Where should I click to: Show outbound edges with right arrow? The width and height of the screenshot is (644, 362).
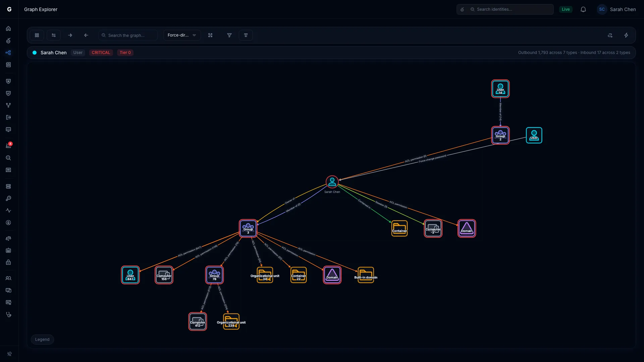[70, 35]
